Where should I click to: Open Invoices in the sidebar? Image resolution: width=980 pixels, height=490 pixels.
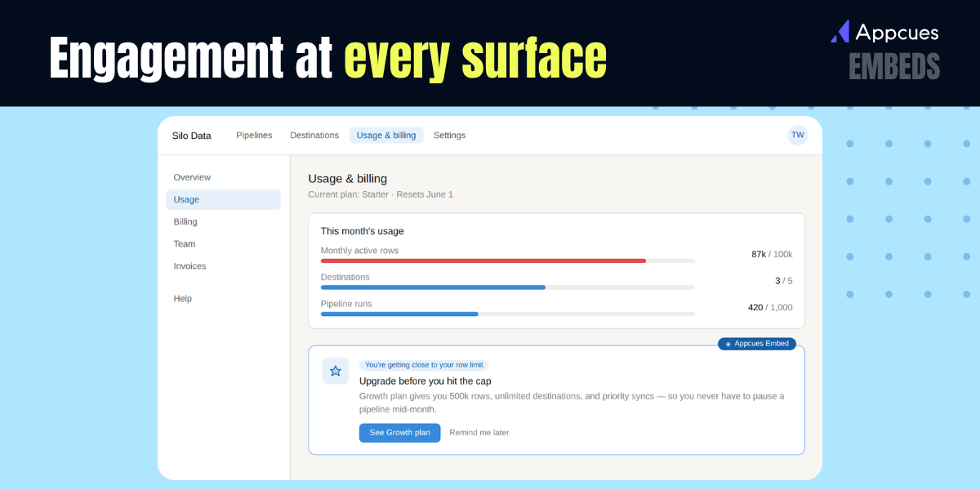pos(223,266)
